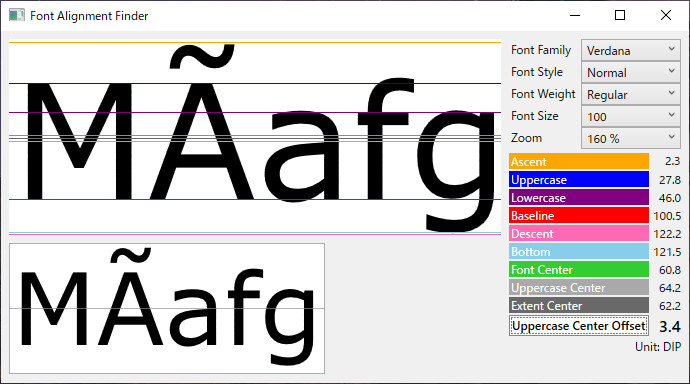Image resolution: width=690 pixels, height=384 pixels.
Task: Click the orange Ascent color bar
Action: 579,161
